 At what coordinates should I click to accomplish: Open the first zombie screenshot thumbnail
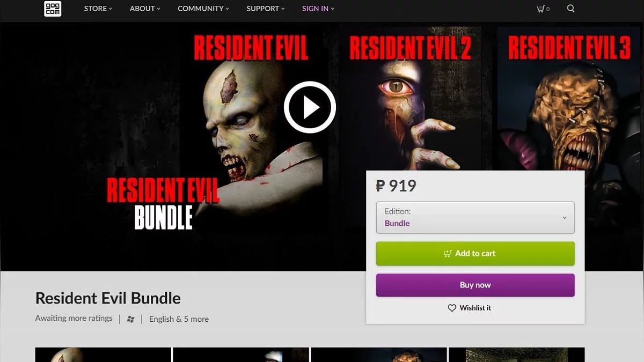103,354
